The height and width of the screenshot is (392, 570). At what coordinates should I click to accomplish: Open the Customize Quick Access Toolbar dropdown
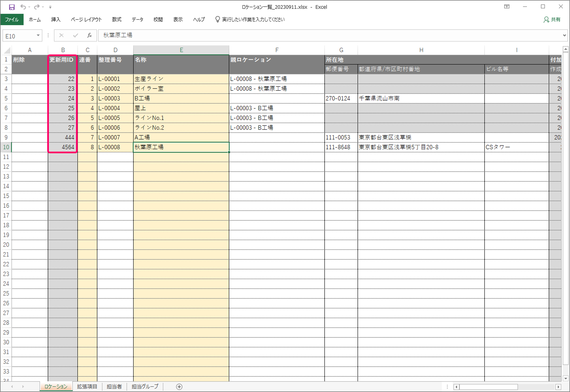point(50,7)
